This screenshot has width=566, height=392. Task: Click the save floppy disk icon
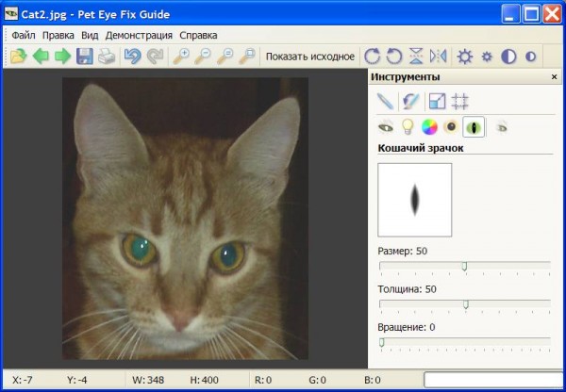[85, 57]
